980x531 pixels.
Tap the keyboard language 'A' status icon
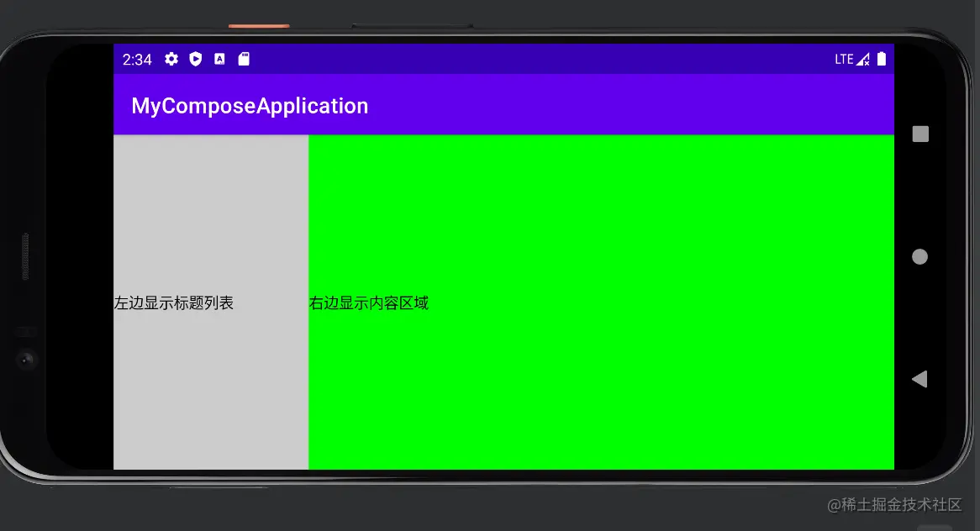[x=219, y=59]
